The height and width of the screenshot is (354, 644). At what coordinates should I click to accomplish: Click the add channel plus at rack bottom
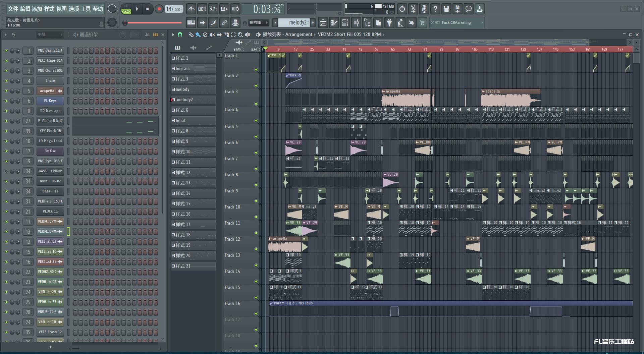click(x=51, y=347)
